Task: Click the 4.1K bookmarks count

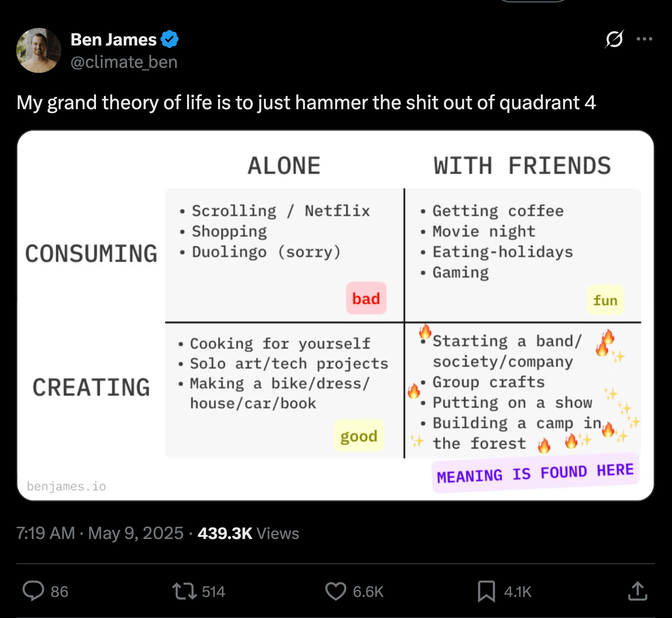Action: 518,592
